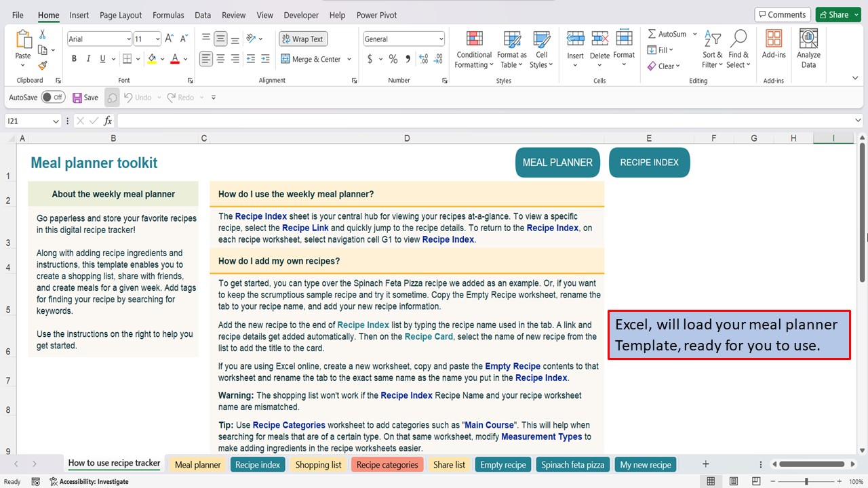The image size is (868, 488).
Task: Open the font name dropdown showing Arial
Action: pos(99,39)
